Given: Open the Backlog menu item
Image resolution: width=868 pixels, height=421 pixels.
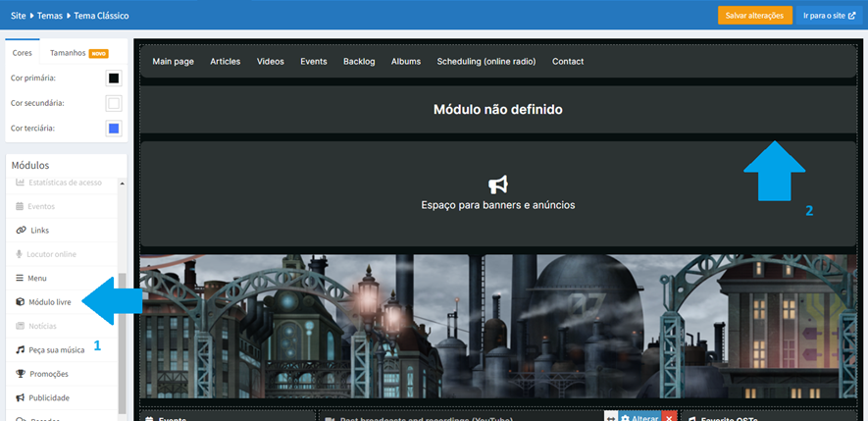Looking at the screenshot, I should (359, 62).
